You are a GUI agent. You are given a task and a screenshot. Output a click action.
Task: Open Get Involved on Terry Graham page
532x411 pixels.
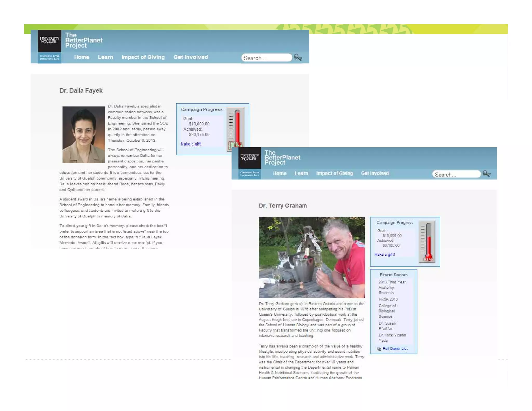[375, 173]
